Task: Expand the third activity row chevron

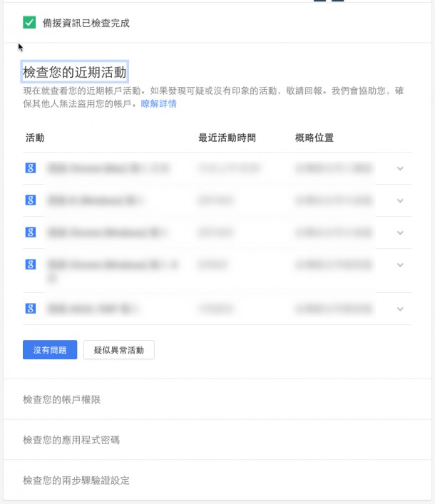Action: click(400, 232)
